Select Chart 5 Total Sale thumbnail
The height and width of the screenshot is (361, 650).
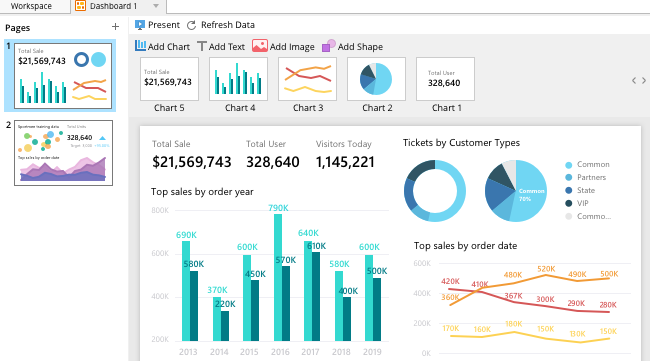(x=170, y=79)
